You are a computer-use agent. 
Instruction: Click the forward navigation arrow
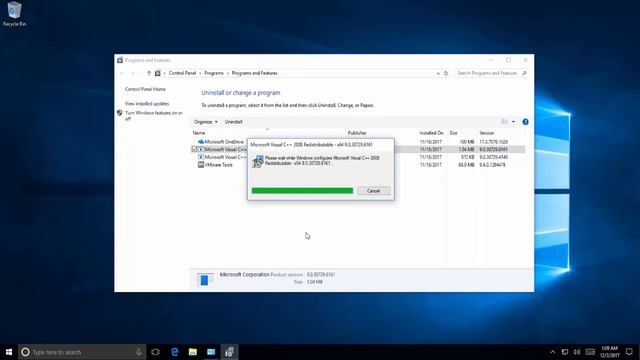[x=133, y=73]
